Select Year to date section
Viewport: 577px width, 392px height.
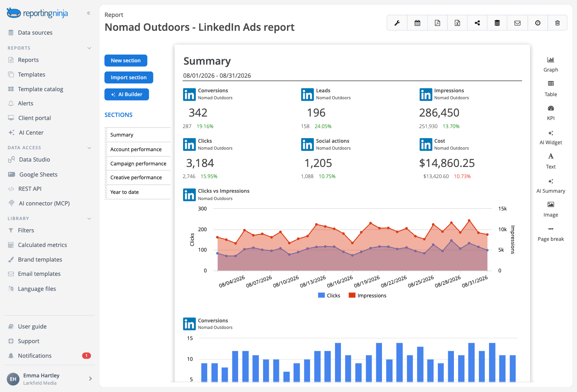coord(138,192)
